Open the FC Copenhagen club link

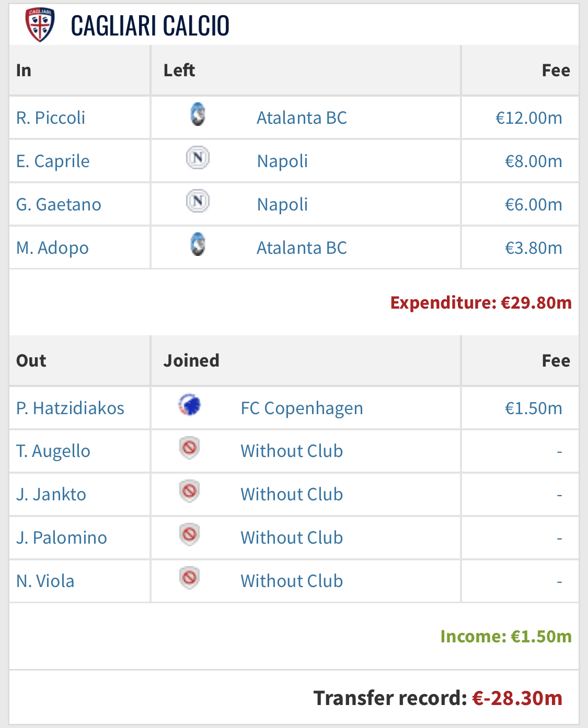[x=302, y=408]
